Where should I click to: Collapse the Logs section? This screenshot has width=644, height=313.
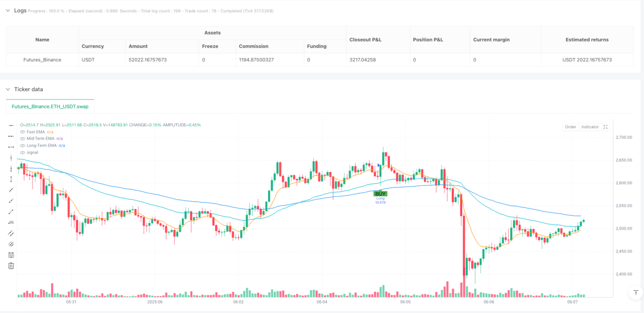click(x=8, y=10)
